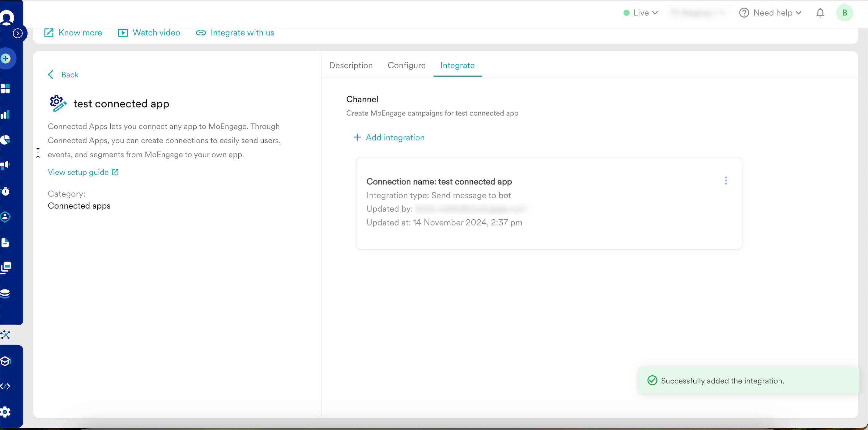Open the three-dot menu on connection card
Image resolution: width=868 pixels, height=430 pixels.
pos(726,181)
